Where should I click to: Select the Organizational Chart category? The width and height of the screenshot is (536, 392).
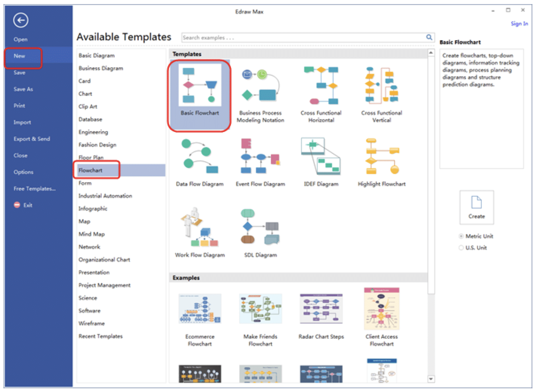(x=104, y=259)
